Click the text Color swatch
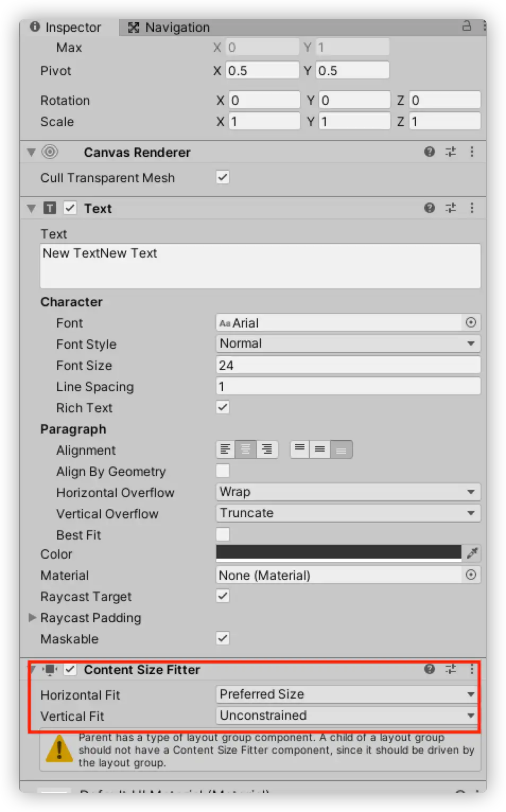This screenshot has height=812, width=506. [x=338, y=553]
